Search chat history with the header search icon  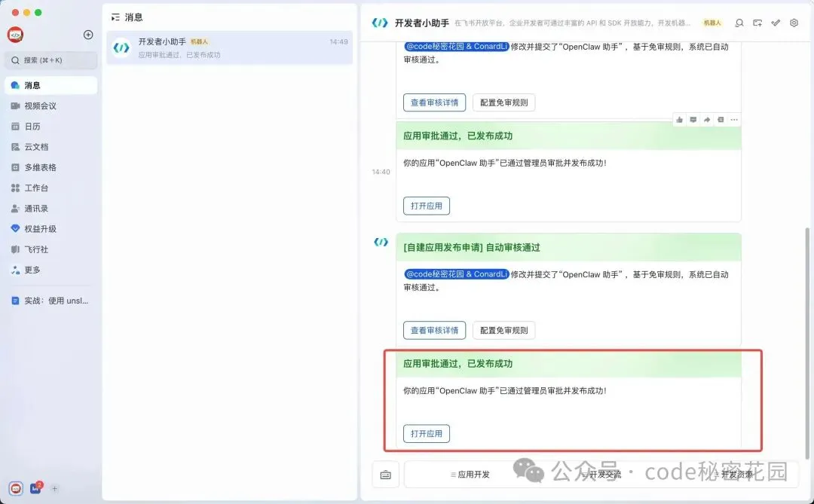coord(739,23)
